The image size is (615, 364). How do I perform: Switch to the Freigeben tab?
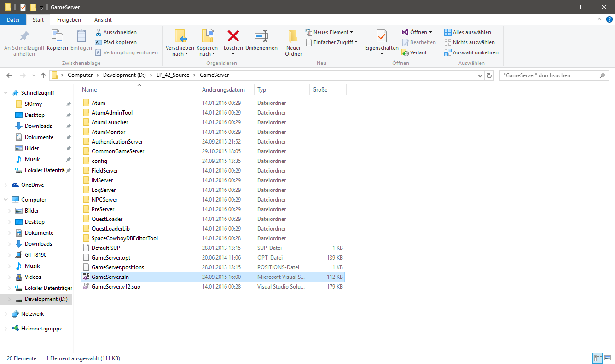coord(69,20)
